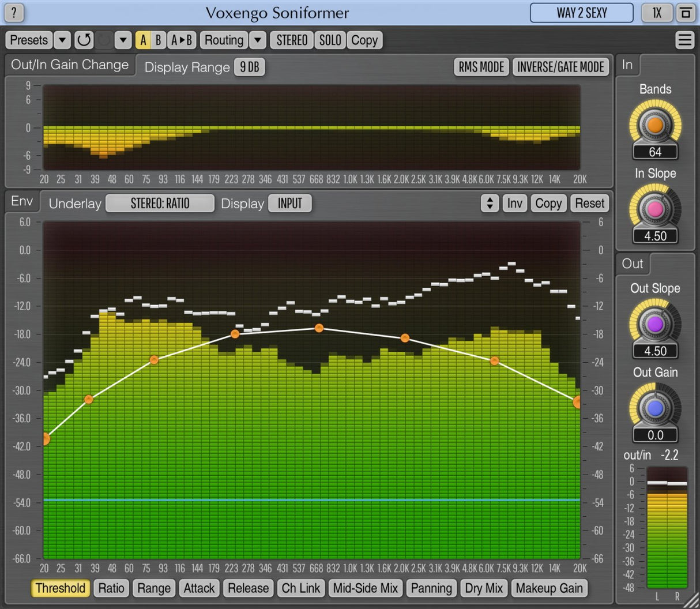Image resolution: width=700 pixels, height=609 pixels.
Task: Toggle RMS MODE on
Action: [481, 67]
